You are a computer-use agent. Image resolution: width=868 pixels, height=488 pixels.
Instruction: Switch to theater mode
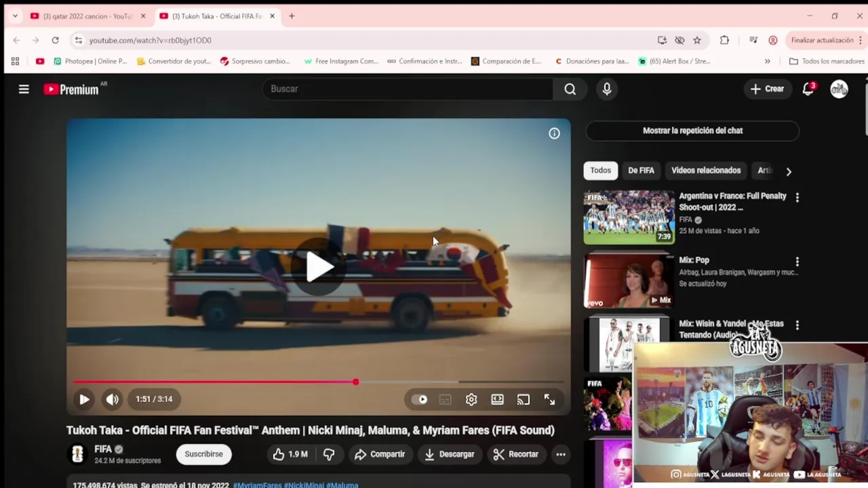[x=497, y=399]
